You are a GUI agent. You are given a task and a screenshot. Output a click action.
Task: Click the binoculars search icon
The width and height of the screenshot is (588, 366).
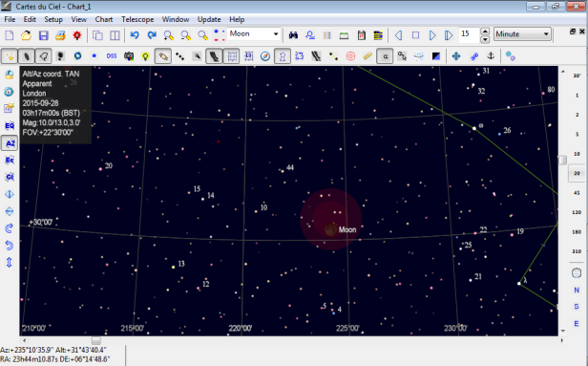pos(293,35)
